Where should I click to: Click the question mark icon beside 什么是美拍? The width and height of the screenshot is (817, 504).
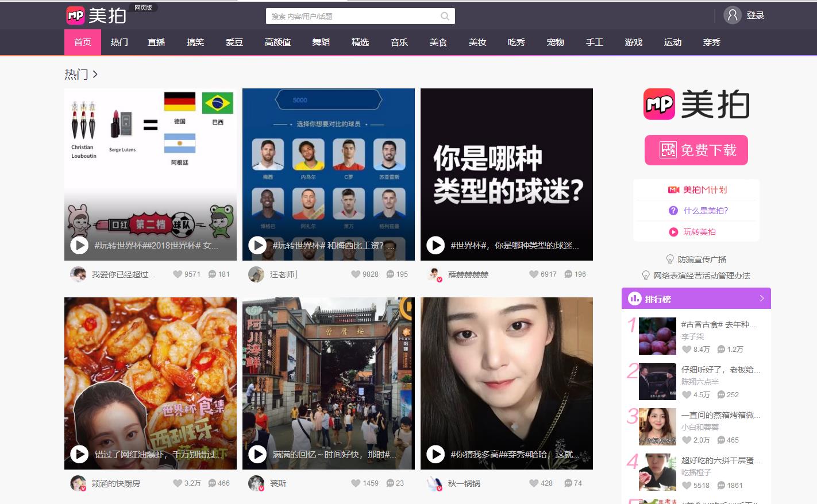click(x=673, y=211)
